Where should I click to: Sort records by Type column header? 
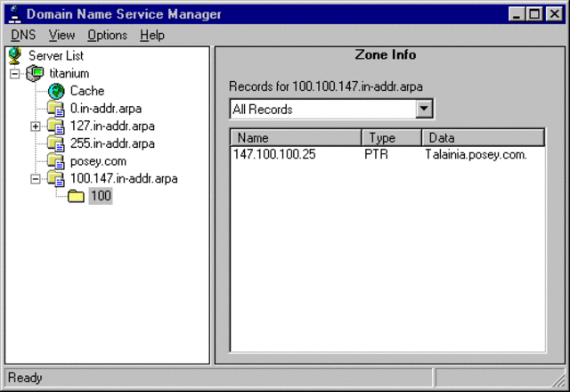392,138
